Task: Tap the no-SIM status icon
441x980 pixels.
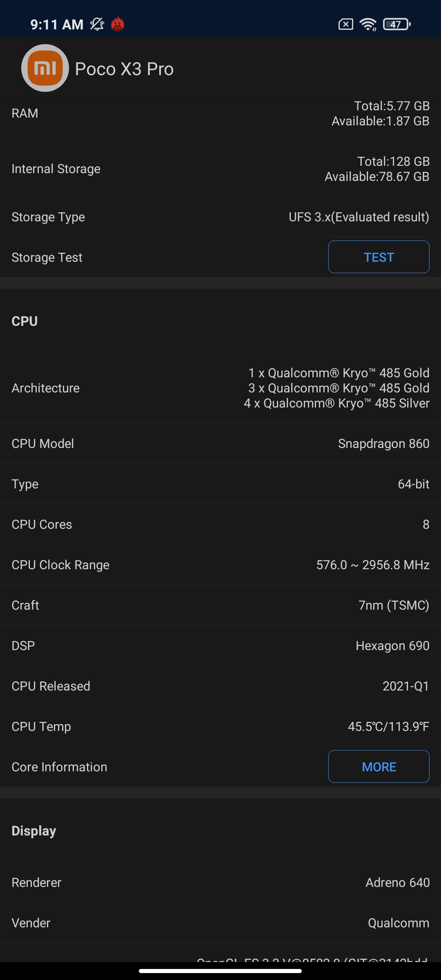Action: coord(345,24)
